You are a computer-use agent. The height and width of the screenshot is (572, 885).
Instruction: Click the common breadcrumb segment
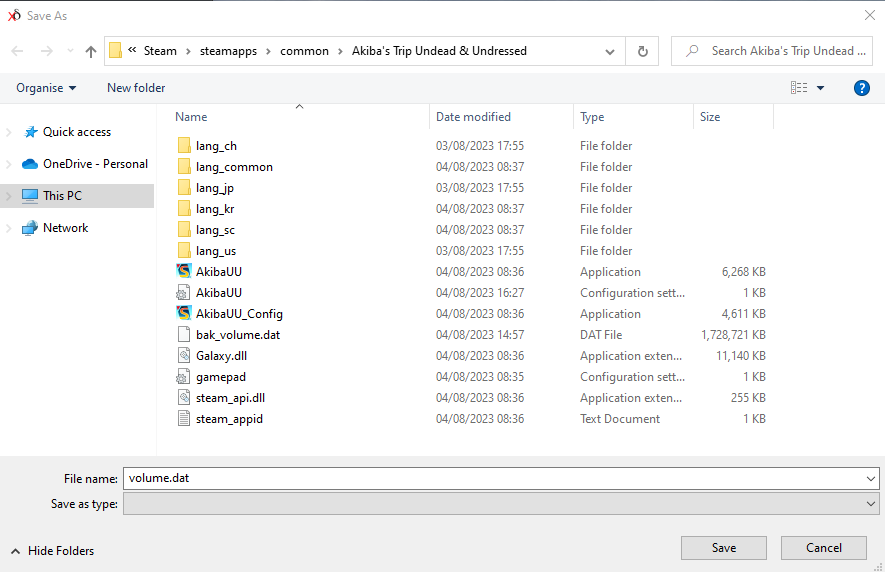304,51
